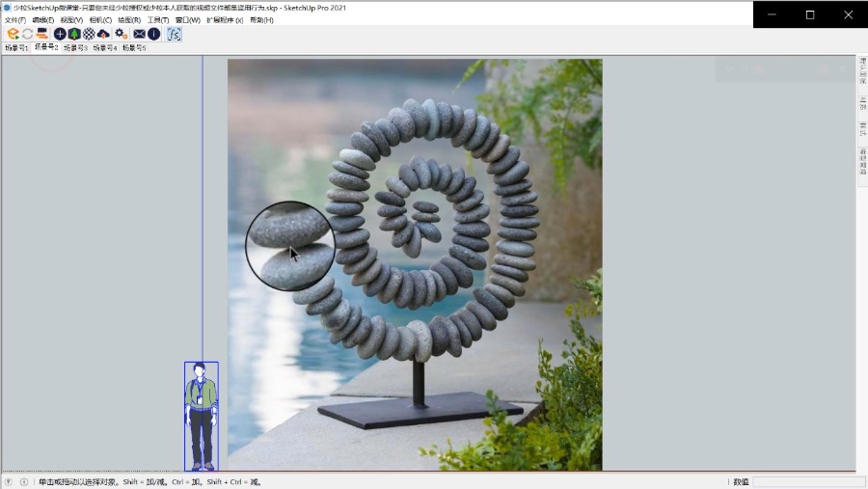Switch to scene tab 场景号2
This screenshot has height=489, width=868.
click(46, 47)
